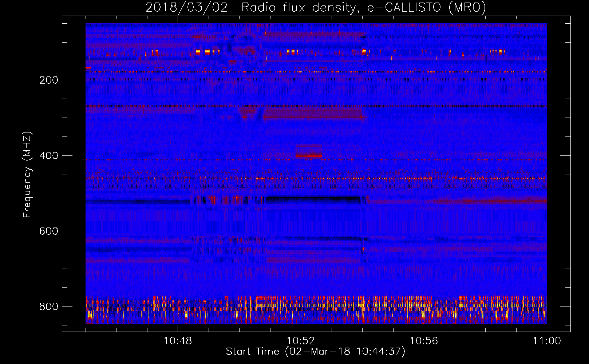
Task: Select the 600 frequency tick label
Action: click(x=49, y=232)
